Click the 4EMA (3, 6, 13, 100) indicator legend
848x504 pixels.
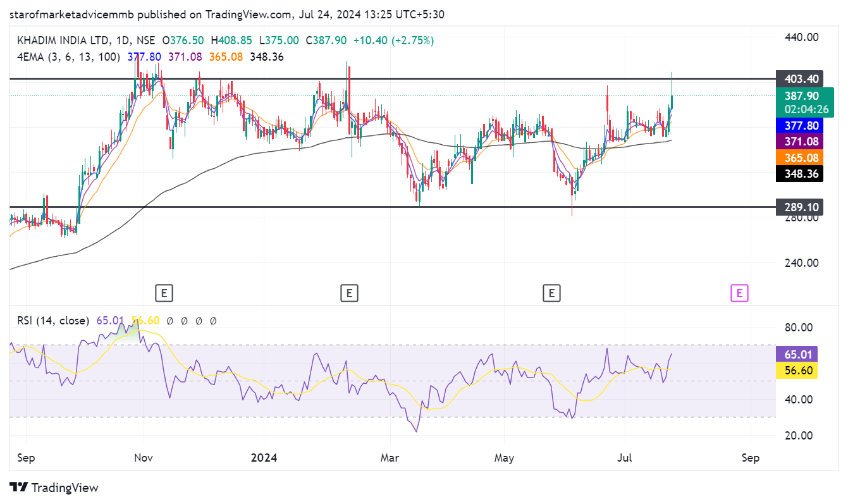[70, 57]
